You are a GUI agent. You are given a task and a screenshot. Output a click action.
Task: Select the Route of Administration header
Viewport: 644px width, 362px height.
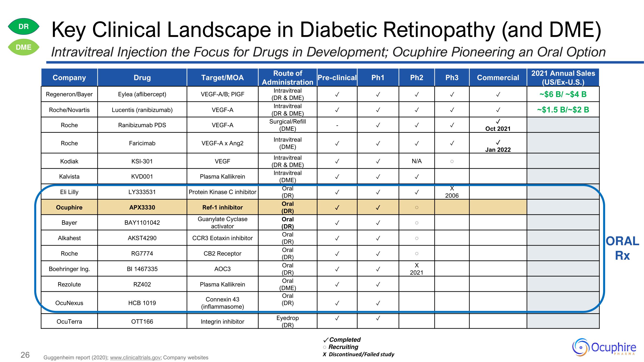click(288, 77)
